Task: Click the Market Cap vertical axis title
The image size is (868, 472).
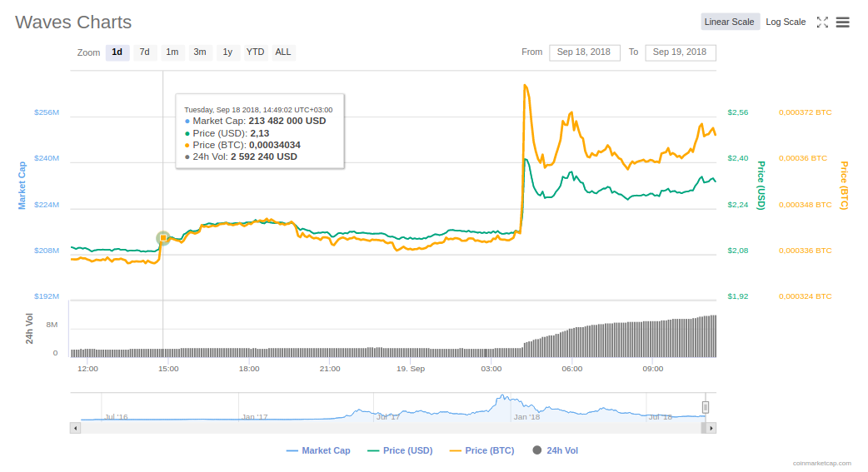Action: [x=22, y=186]
